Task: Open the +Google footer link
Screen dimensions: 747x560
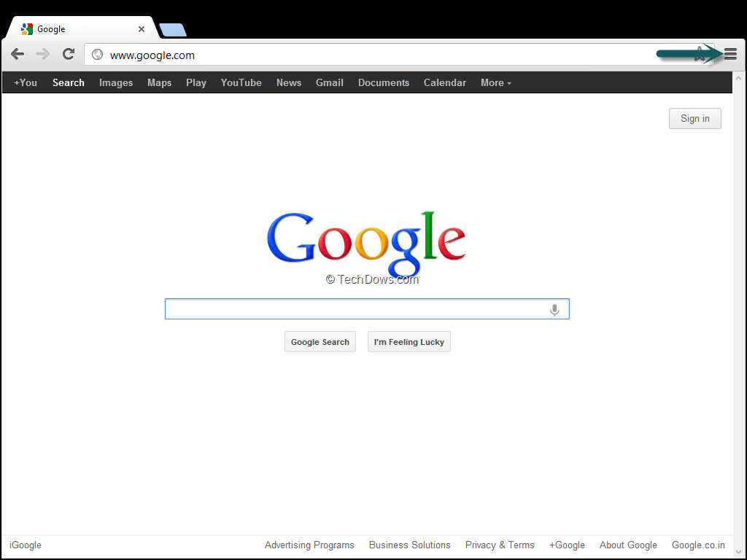Action: click(566, 545)
